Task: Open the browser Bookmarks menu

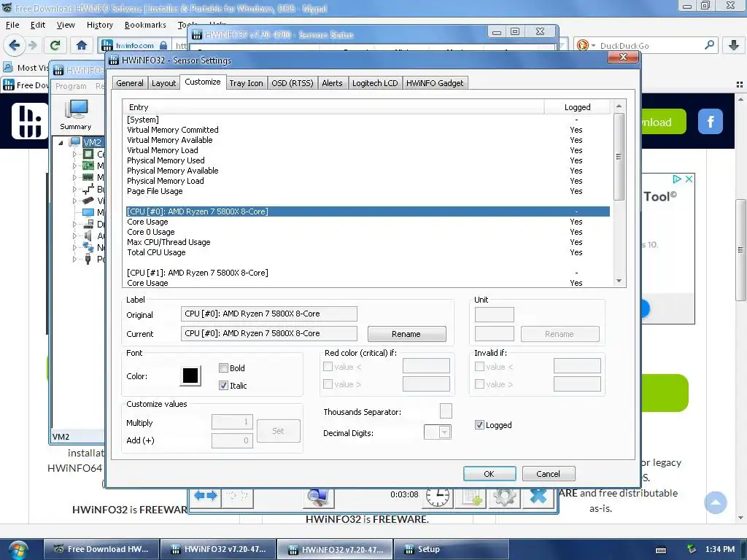Action: click(x=145, y=25)
